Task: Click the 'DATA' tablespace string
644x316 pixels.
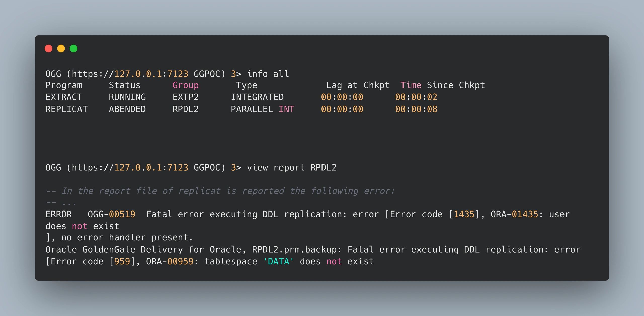Action: [278, 261]
